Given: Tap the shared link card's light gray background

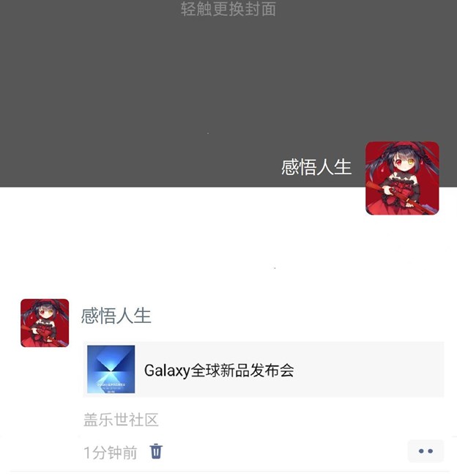Looking at the screenshot, I should [x=365, y=369].
